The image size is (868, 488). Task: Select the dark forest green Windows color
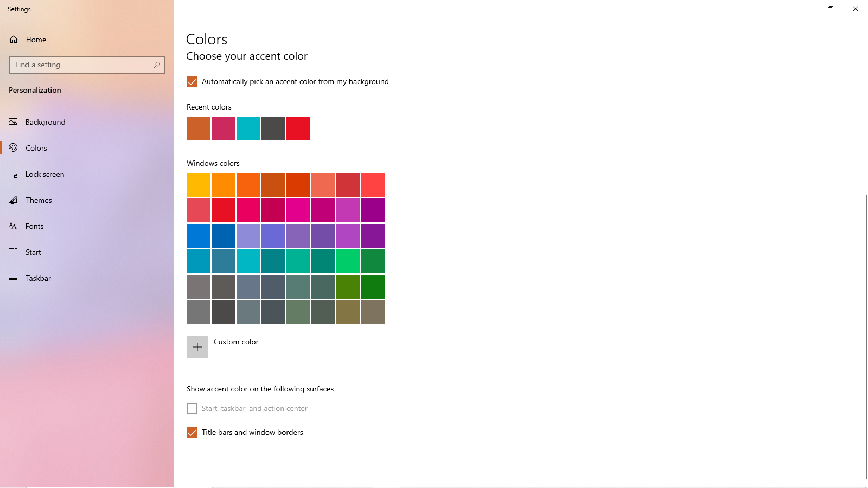click(373, 287)
